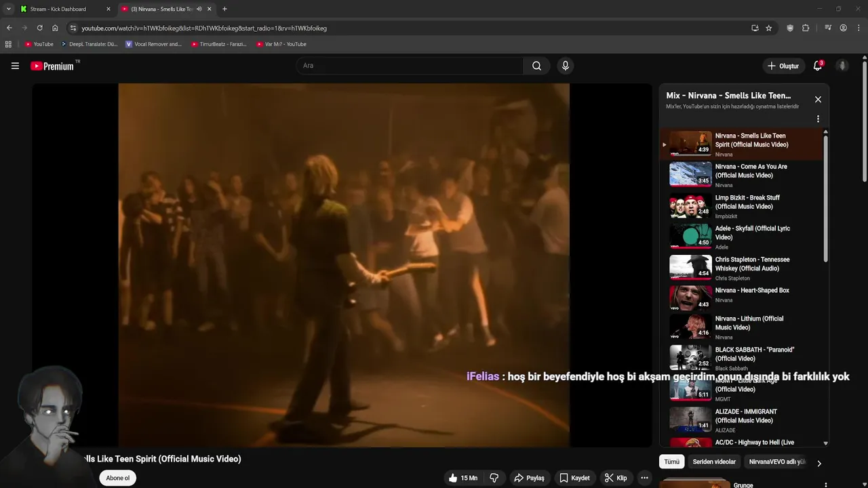This screenshot has height=488, width=868.
Task: Play Black Sabbath - Paranoid video
Action: (x=741, y=357)
